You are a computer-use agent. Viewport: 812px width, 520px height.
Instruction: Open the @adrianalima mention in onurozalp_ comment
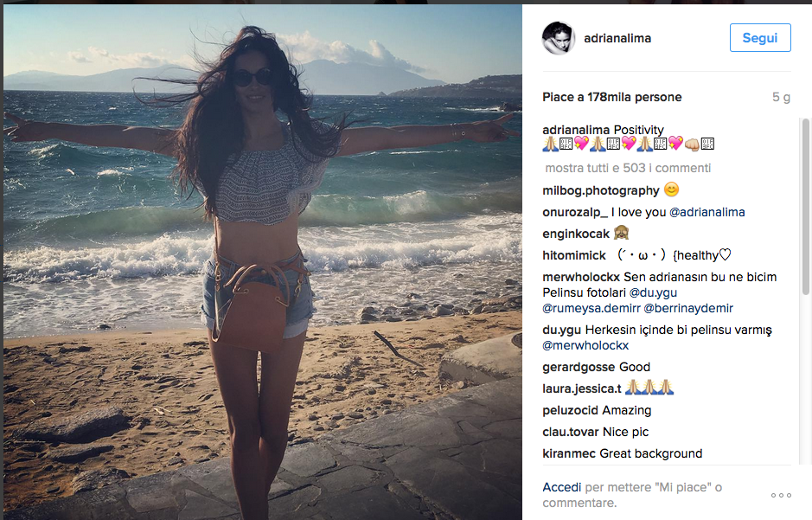click(707, 212)
